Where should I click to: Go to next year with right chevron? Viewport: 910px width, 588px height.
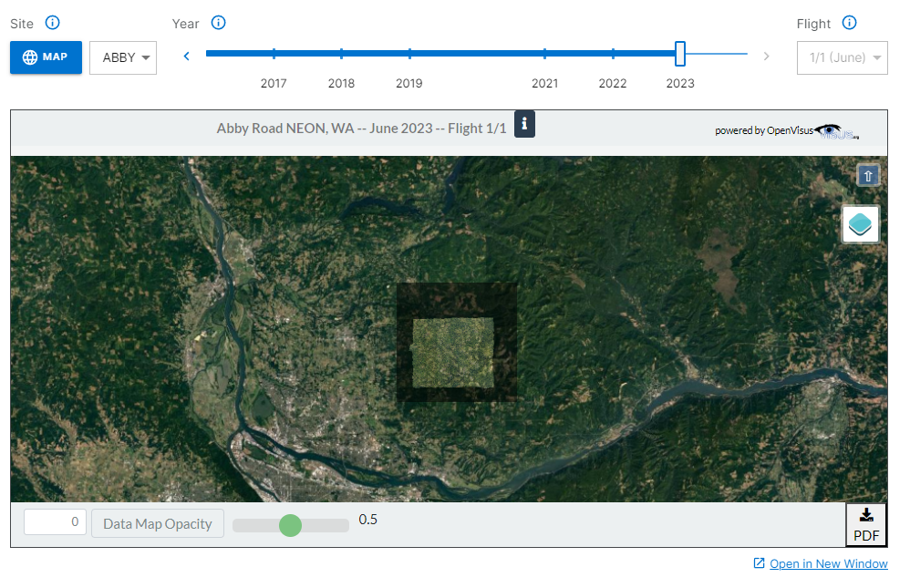click(766, 57)
